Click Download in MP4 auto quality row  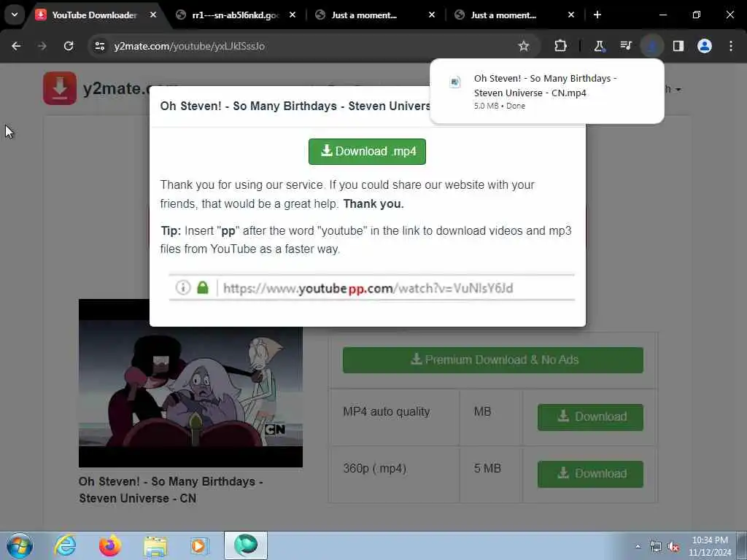(x=591, y=417)
